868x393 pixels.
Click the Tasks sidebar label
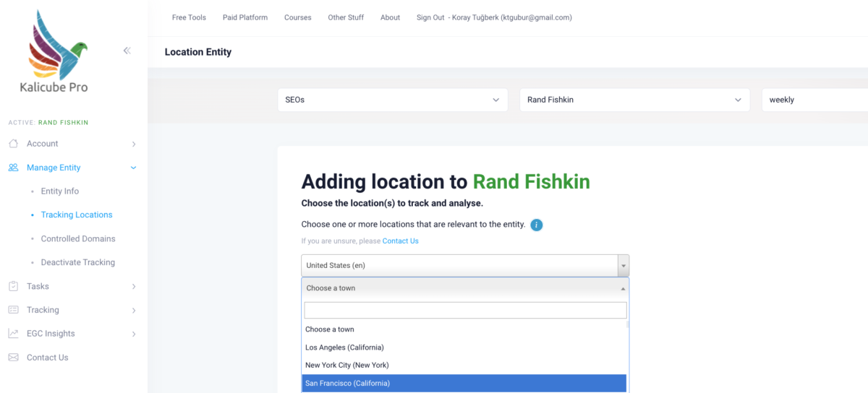tap(38, 286)
